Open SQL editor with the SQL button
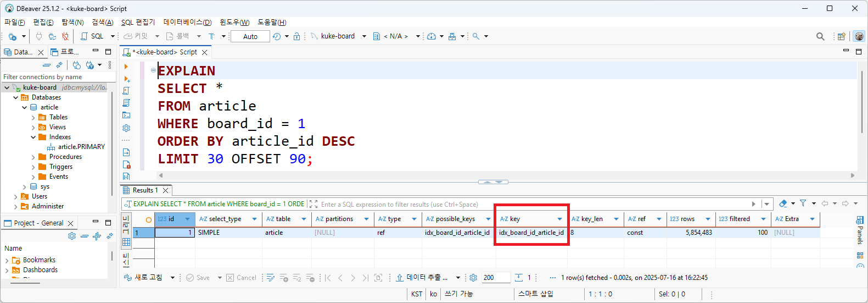Viewport: 868px width, 303px height. (x=92, y=36)
